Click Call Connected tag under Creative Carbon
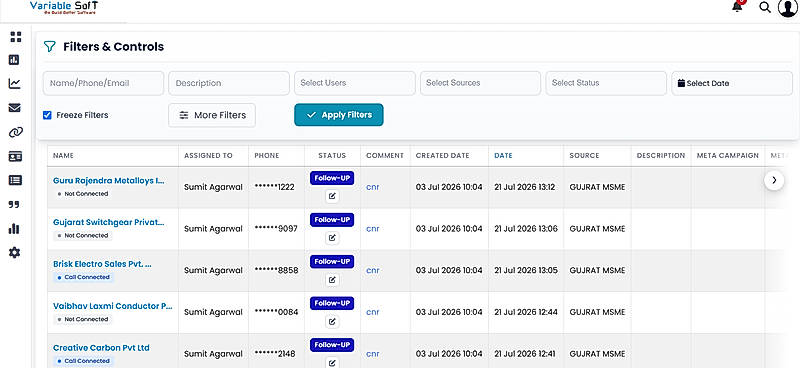 coord(83,361)
